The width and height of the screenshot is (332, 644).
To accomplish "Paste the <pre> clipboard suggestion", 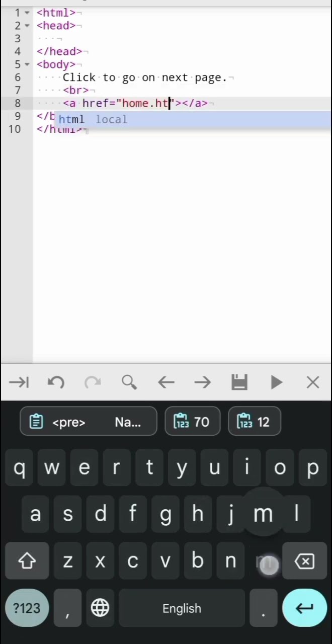I will (x=89, y=422).
